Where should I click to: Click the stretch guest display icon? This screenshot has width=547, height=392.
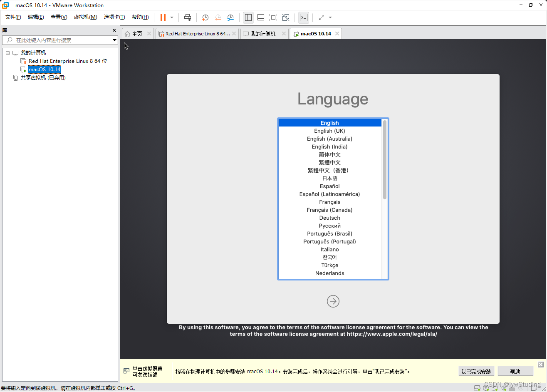coord(322,17)
